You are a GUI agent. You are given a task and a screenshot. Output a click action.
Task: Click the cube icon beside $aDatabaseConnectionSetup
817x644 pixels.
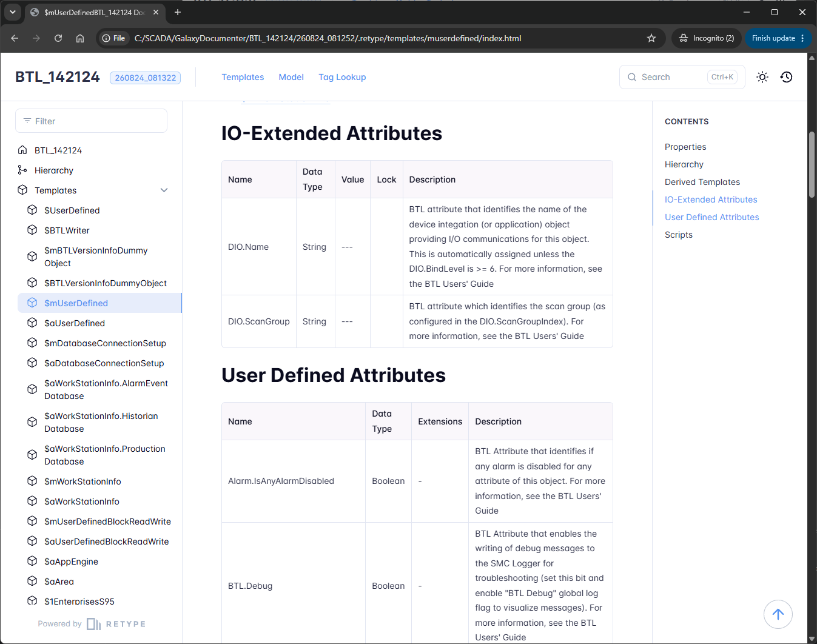[32, 363]
